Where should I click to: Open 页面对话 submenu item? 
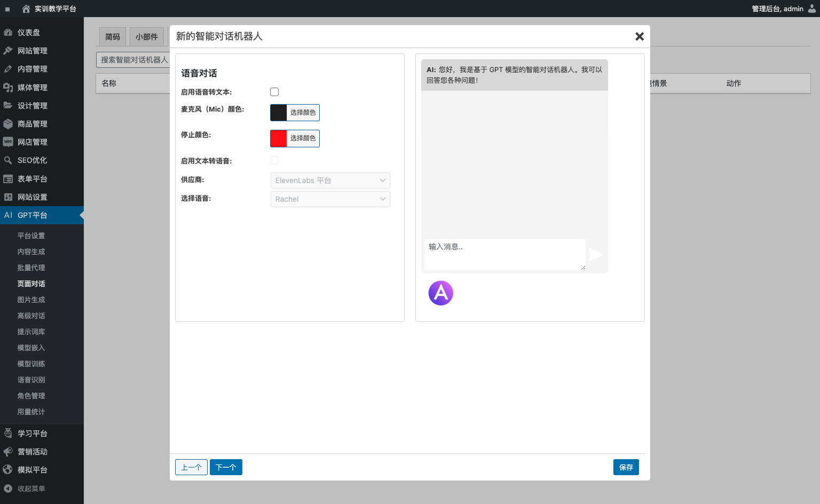tap(31, 283)
